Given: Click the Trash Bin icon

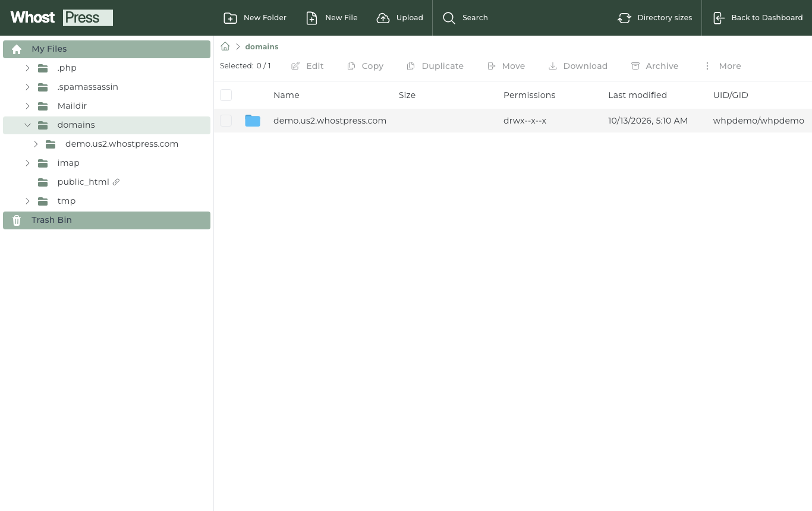Looking at the screenshot, I should (x=17, y=220).
